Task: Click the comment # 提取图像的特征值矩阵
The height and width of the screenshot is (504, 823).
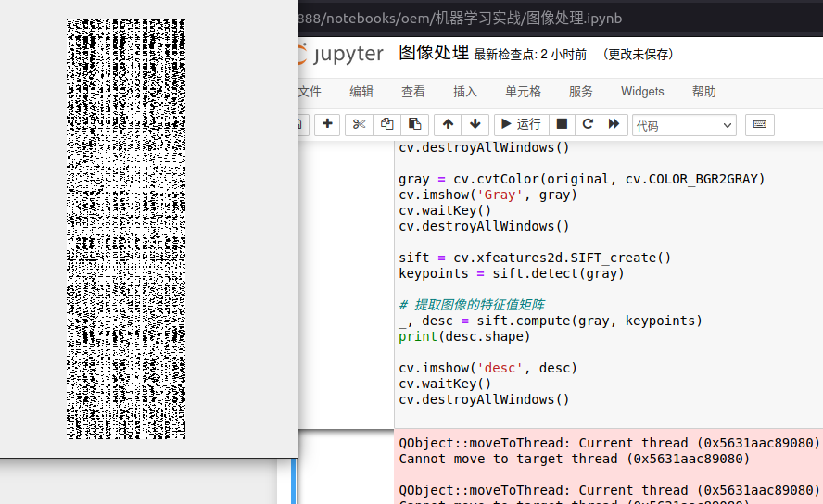Action: [472, 305]
